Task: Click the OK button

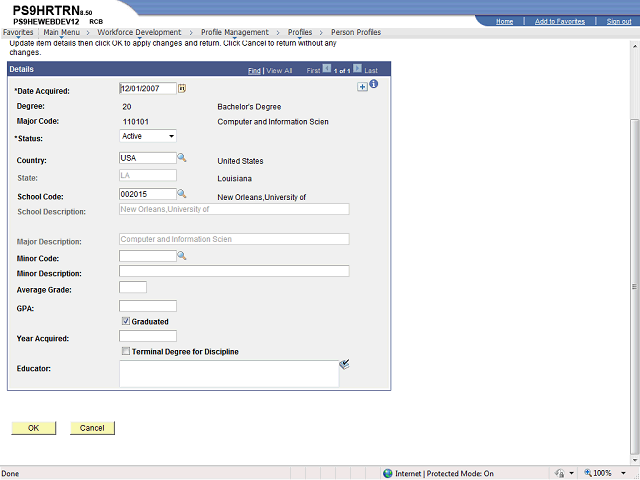Action: coord(33,428)
